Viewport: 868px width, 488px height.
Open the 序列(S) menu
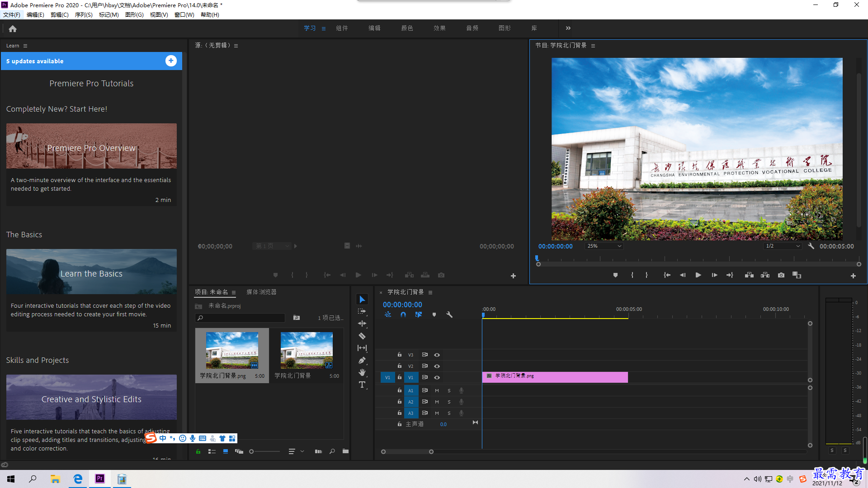[84, 15]
